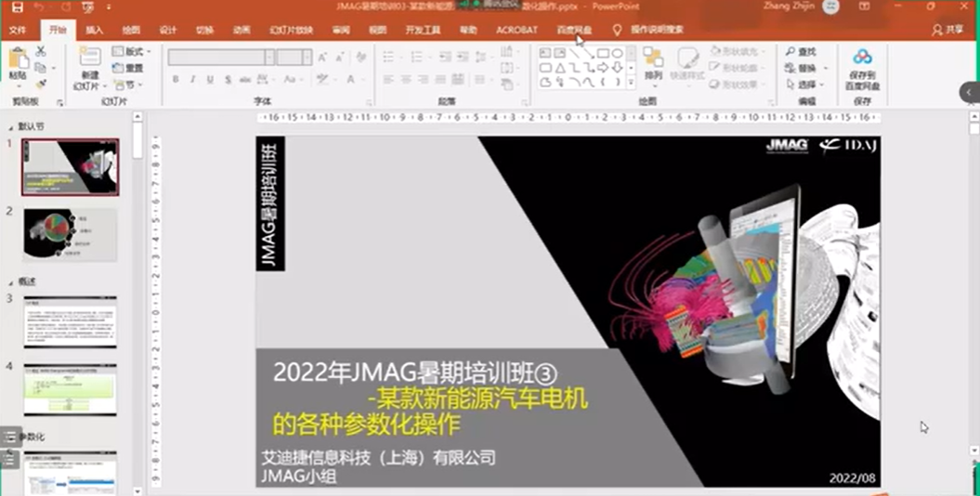Toggle Underline formatting
This screenshot has width=980, height=496.
click(x=210, y=79)
